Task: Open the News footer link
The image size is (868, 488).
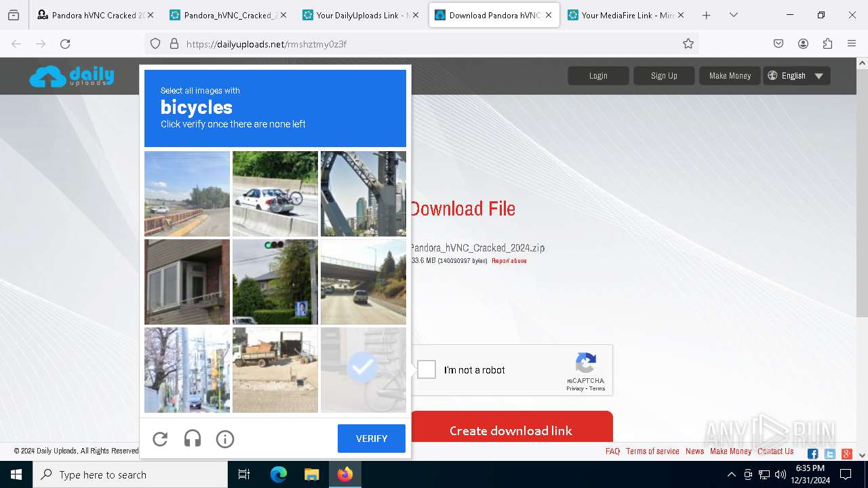Action: [x=694, y=451]
